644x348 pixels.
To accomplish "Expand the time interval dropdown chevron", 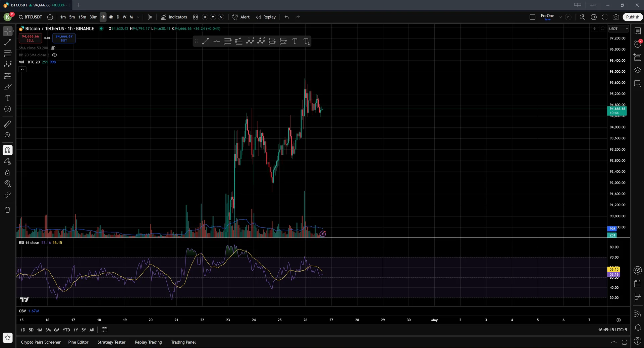I will point(138,17).
